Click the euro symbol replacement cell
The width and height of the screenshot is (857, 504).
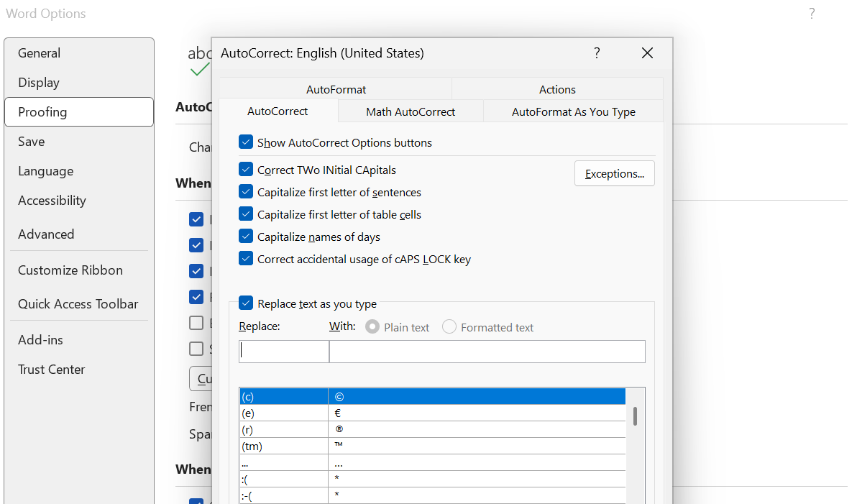[477, 413]
